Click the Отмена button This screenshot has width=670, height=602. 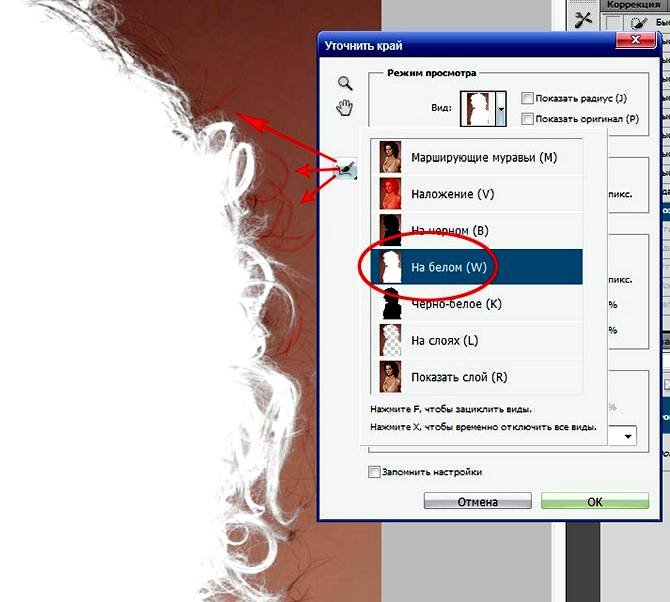(477, 501)
